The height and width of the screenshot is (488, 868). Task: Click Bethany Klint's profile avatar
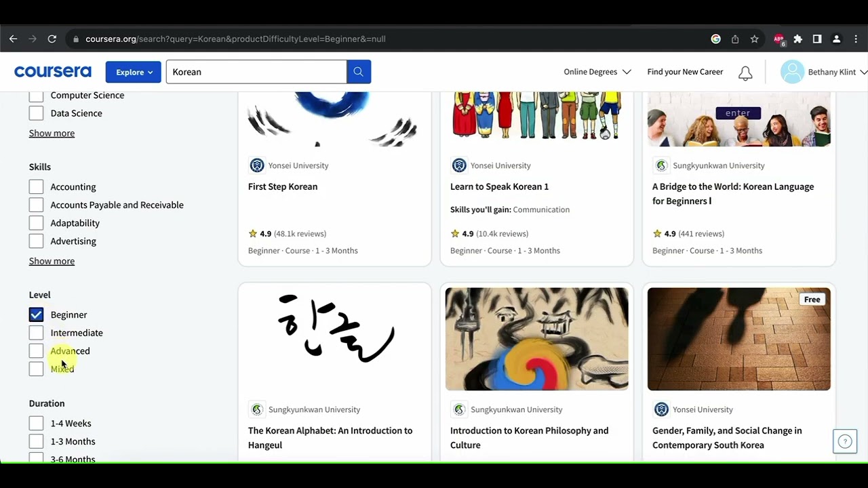792,72
